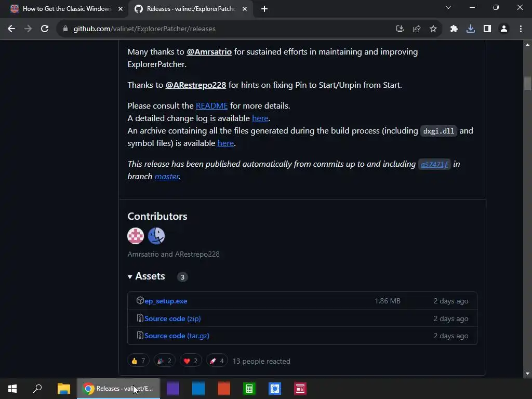
Task: Click the scrollbar down arrow
Action: tap(527, 374)
